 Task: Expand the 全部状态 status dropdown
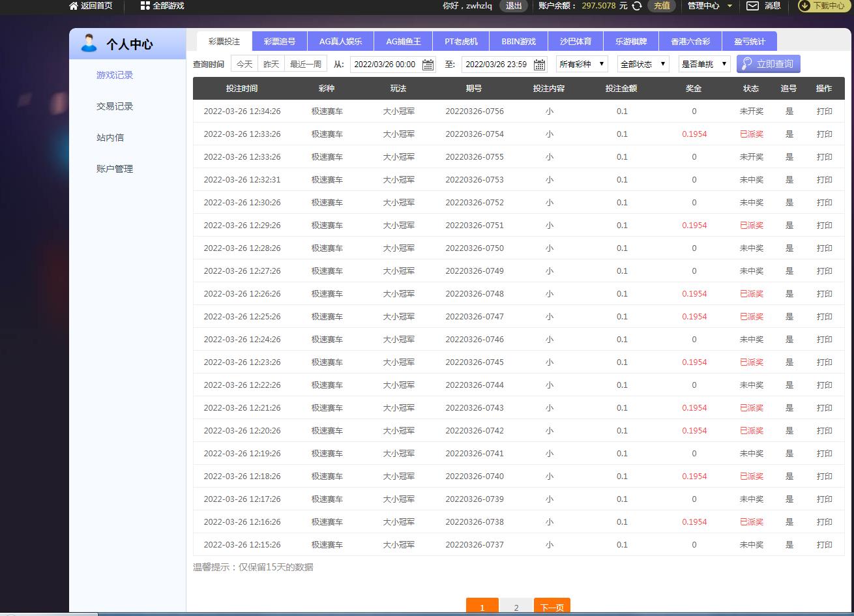pyautogui.click(x=643, y=64)
